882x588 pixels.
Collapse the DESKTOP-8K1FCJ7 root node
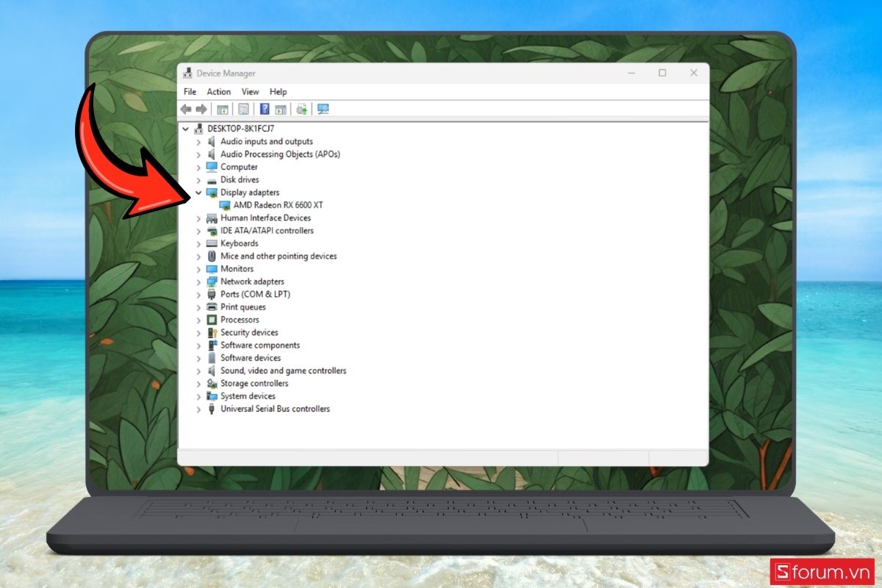point(186,129)
